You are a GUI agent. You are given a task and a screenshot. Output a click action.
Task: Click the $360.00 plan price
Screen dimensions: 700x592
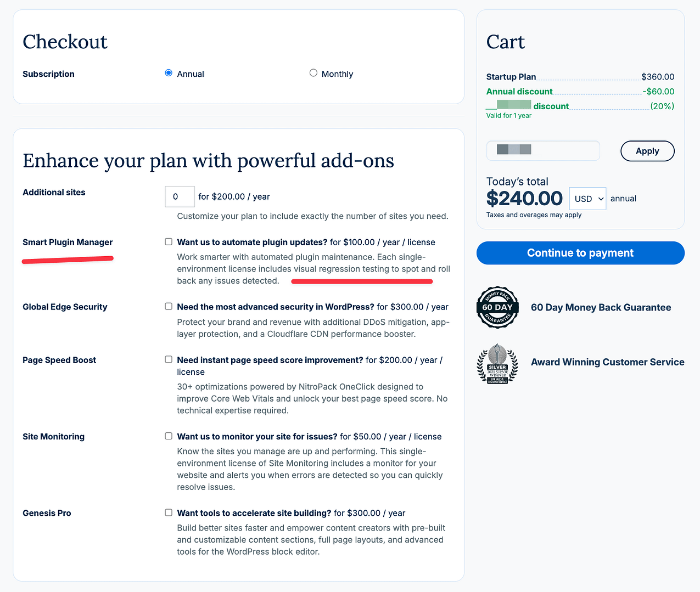pos(658,77)
